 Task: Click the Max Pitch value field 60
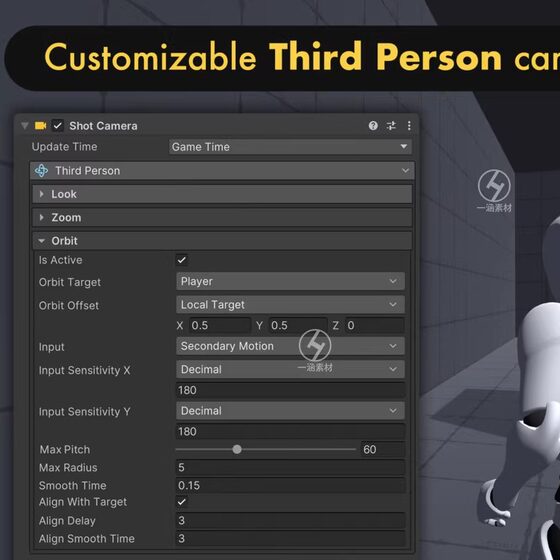coord(383,449)
